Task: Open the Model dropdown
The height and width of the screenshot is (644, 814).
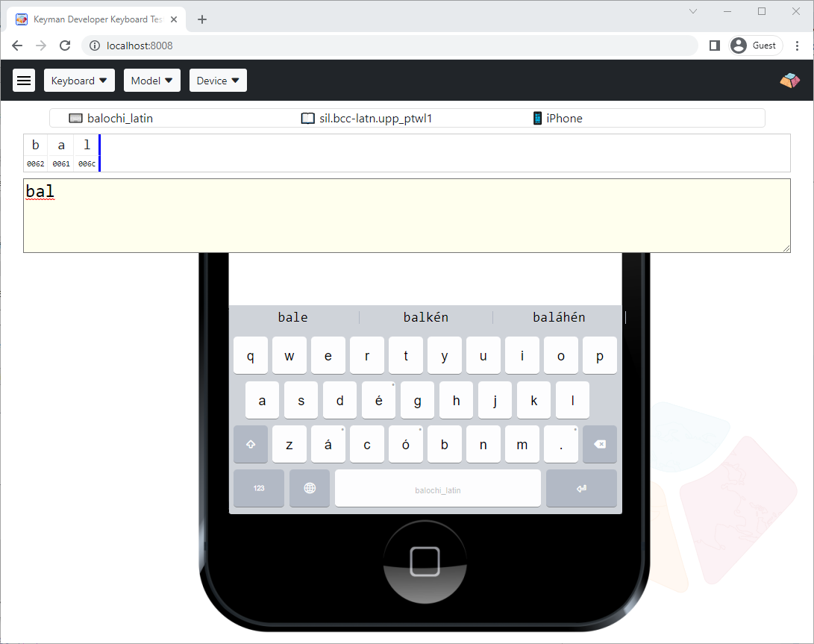Action: 151,81
